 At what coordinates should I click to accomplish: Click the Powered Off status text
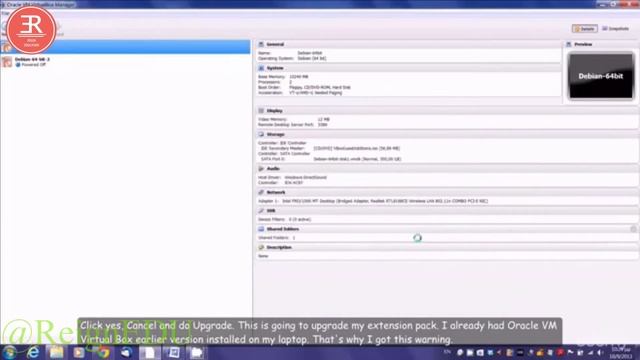click(x=33, y=64)
